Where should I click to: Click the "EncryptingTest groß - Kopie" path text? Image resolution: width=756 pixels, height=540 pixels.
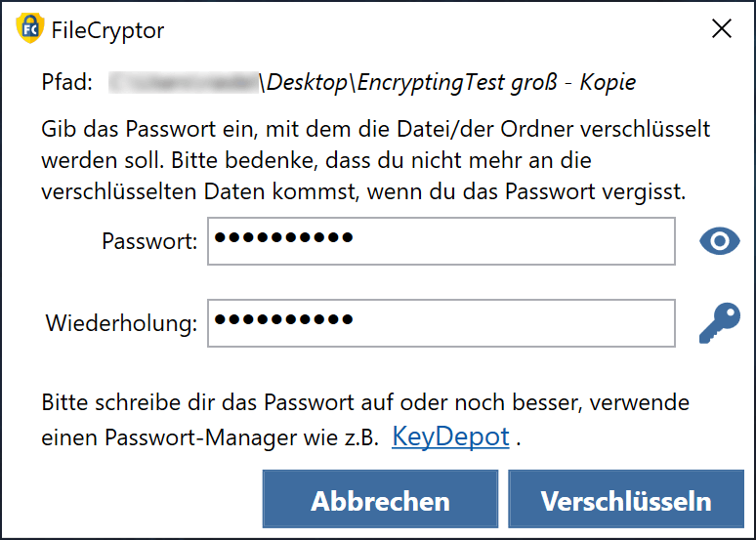497,83
